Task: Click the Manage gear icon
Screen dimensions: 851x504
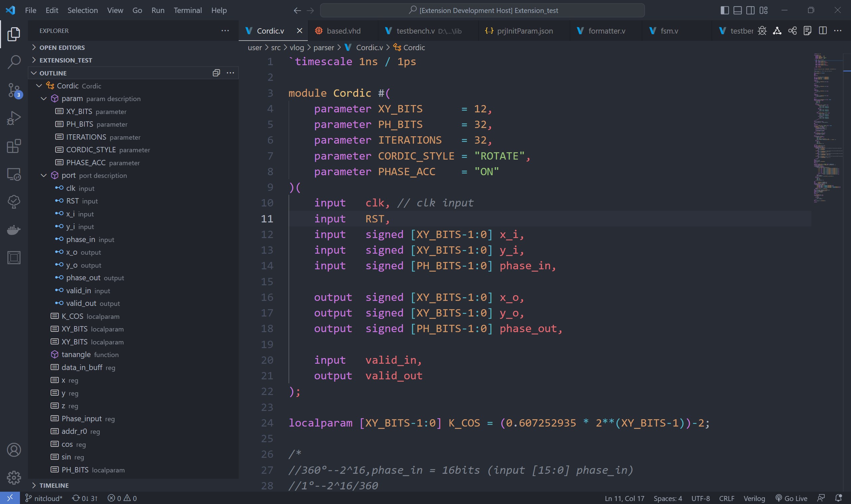Action: point(14,477)
